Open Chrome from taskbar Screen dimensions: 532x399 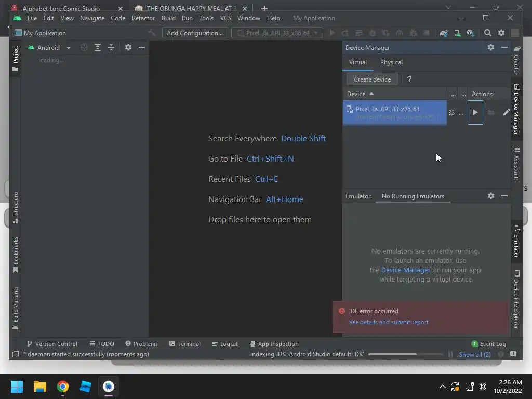pyautogui.click(x=63, y=387)
